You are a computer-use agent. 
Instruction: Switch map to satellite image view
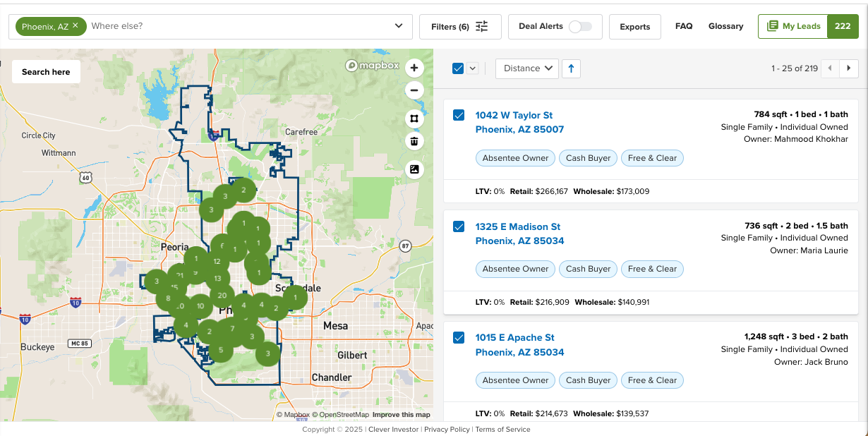click(x=414, y=169)
